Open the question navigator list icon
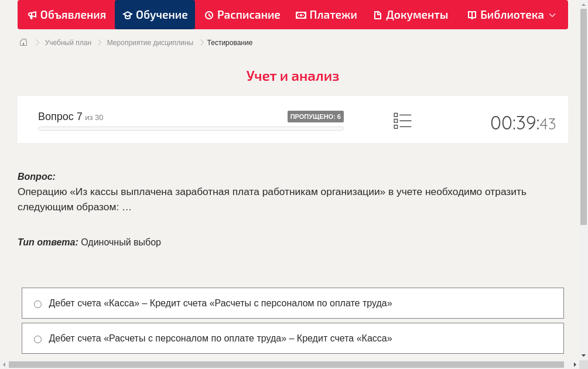The width and height of the screenshot is (588, 369). [x=402, y=121]
